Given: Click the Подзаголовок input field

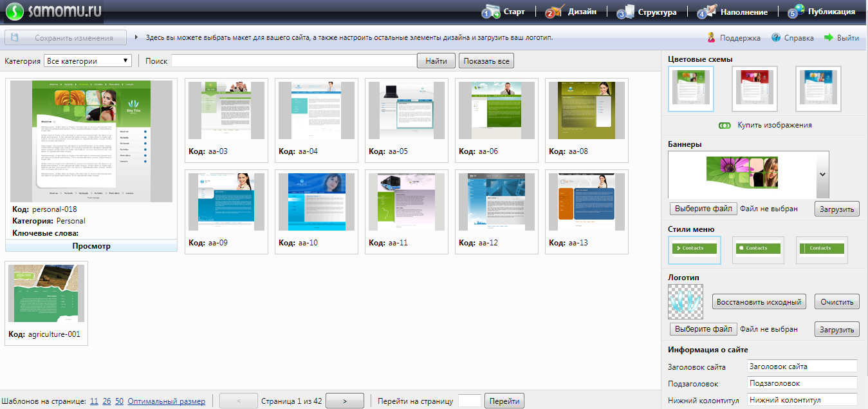Looking at the screenshot, I should [802, 383].
